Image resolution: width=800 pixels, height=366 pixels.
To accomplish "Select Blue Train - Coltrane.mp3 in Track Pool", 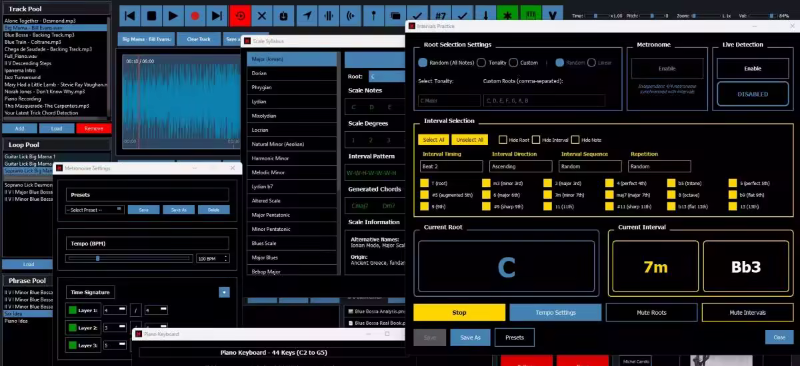I will 55,42.
